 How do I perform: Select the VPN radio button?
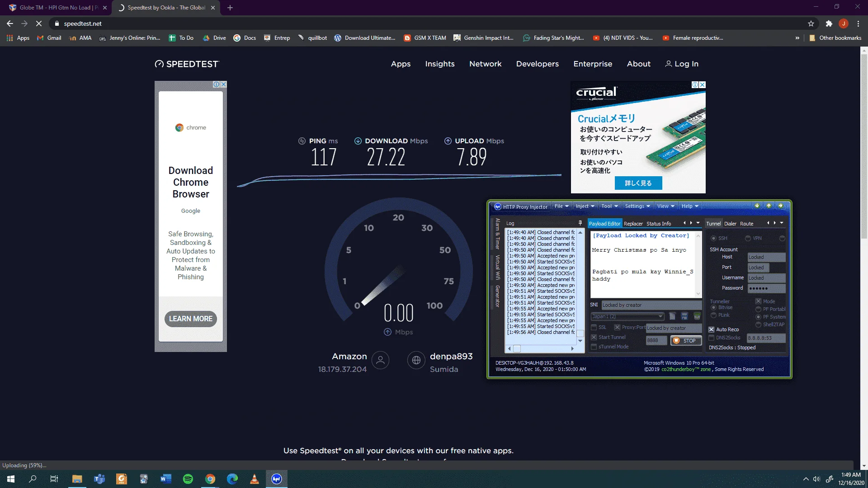pos(748,238)
